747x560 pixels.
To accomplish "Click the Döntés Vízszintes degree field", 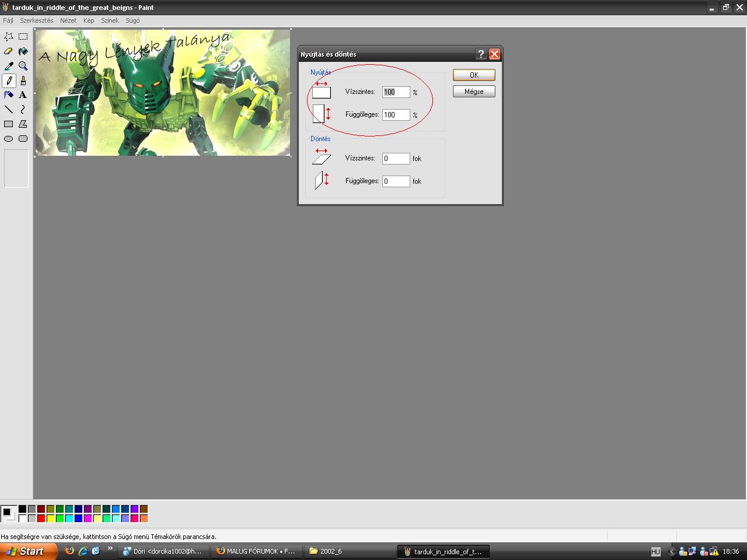I will [396, 159].
